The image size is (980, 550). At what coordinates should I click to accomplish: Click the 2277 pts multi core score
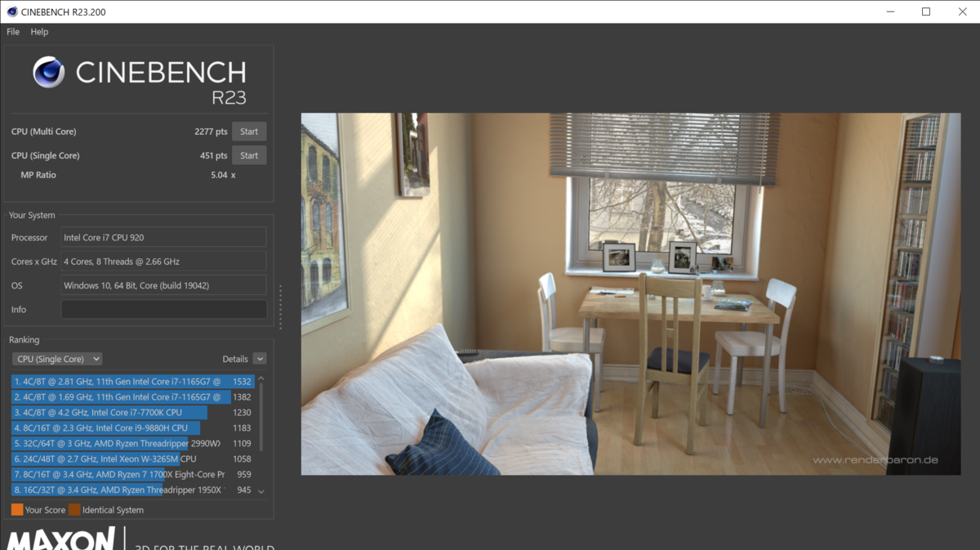[x=211, y=132]
